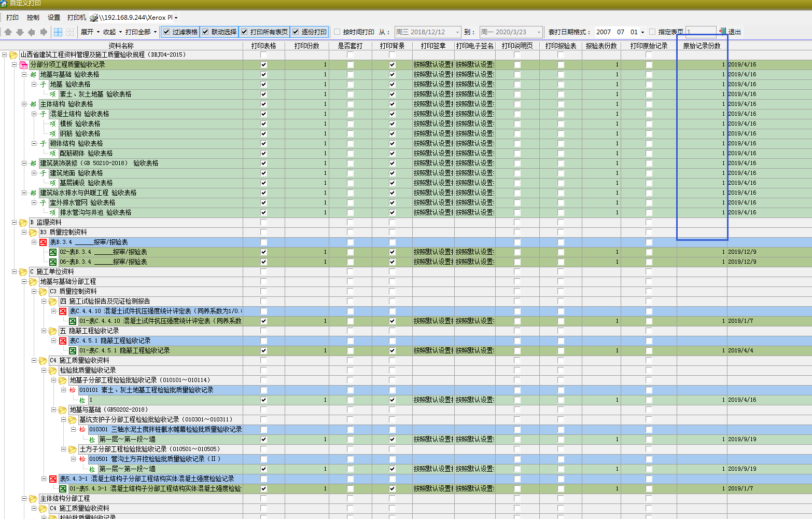Click the green sheet icon of 02-表B.3.4
Screen dimensions: 812x519
[53, 252]
